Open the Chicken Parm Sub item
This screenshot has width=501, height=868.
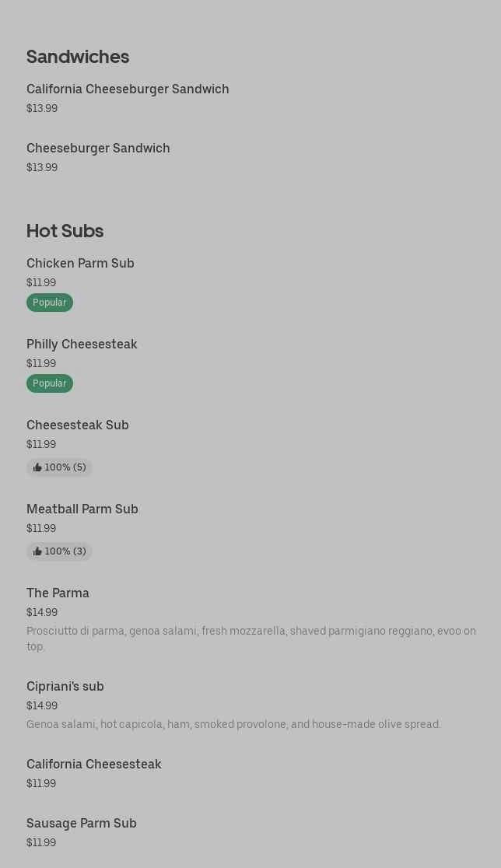(x=80, y=264)
